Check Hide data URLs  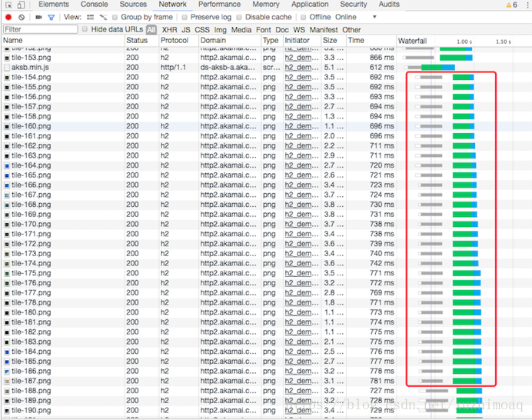coord(85,29)
